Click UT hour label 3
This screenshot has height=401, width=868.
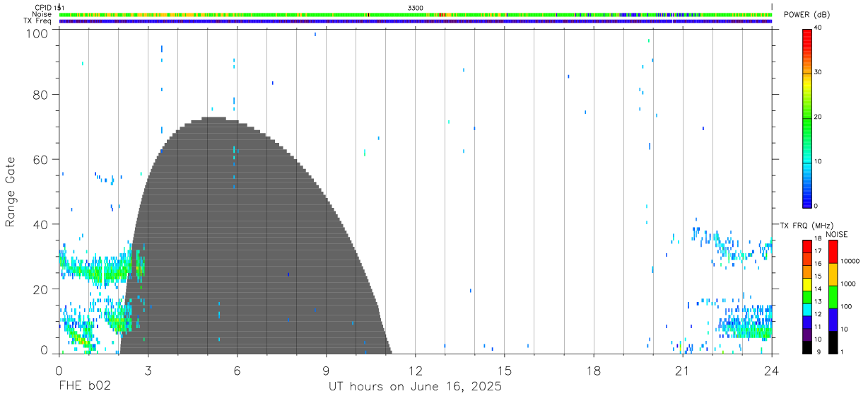pos(148,369)
